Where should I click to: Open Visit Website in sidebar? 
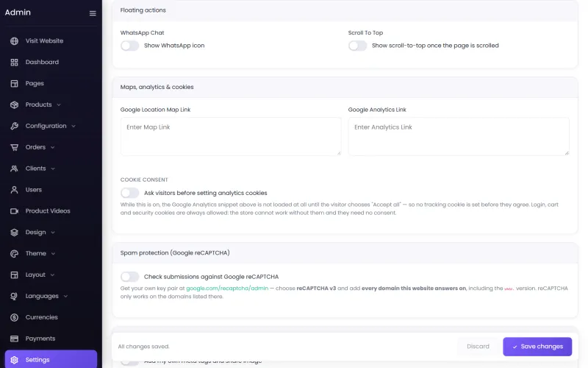pyautogui.click(x=51, y=41)
